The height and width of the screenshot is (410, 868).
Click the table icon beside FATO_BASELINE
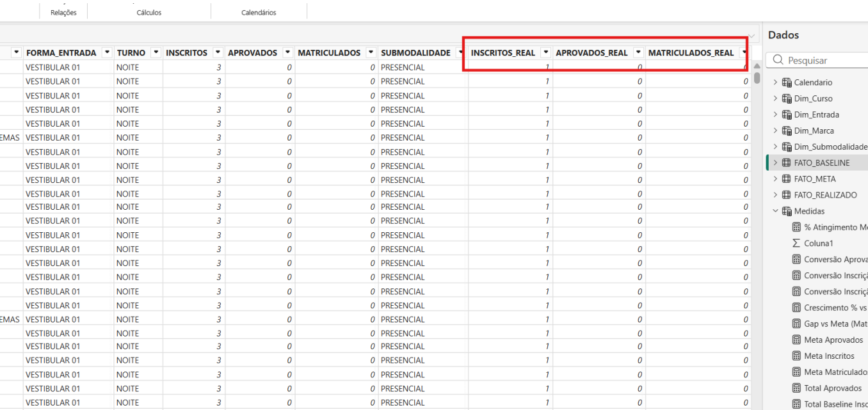787,162
